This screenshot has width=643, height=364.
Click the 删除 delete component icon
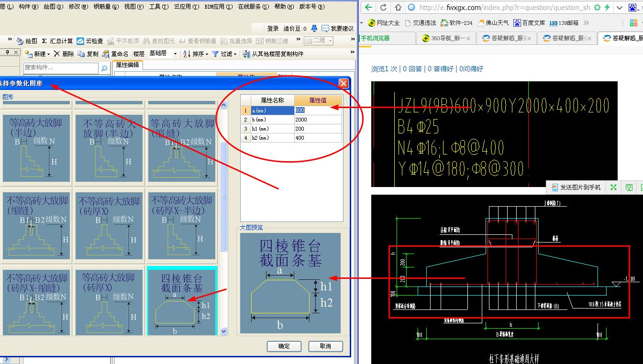click(x=57, y=54)
